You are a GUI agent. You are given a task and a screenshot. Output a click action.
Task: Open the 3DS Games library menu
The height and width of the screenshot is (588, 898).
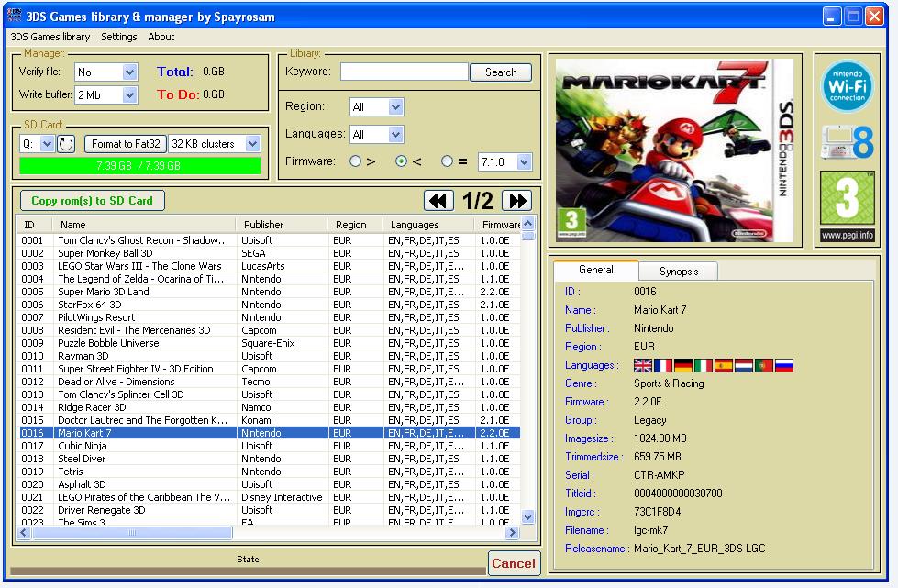click(x=50, y=37)
